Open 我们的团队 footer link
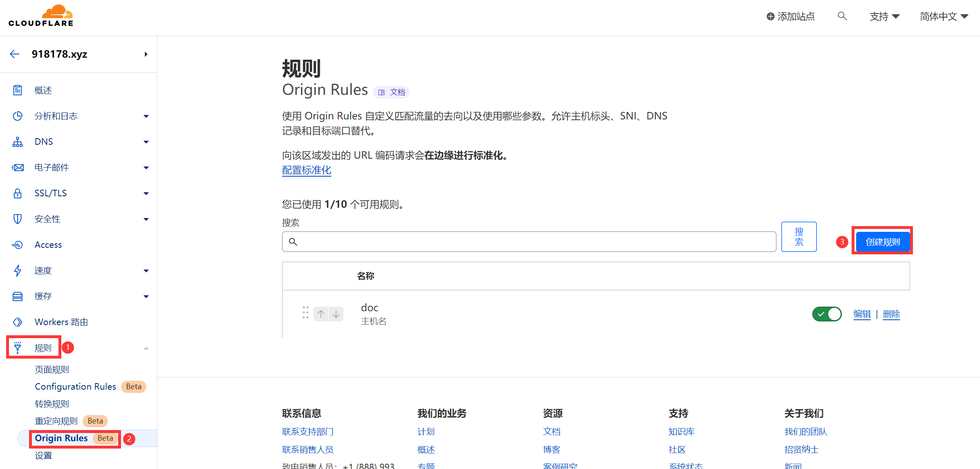 pos(806,431)
